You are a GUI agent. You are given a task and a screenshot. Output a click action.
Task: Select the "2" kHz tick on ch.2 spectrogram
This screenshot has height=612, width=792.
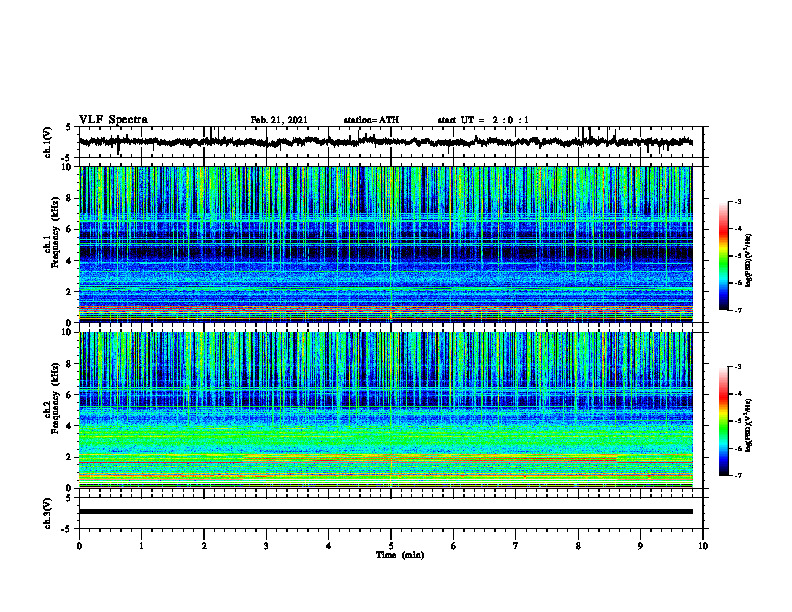(69, 457)
